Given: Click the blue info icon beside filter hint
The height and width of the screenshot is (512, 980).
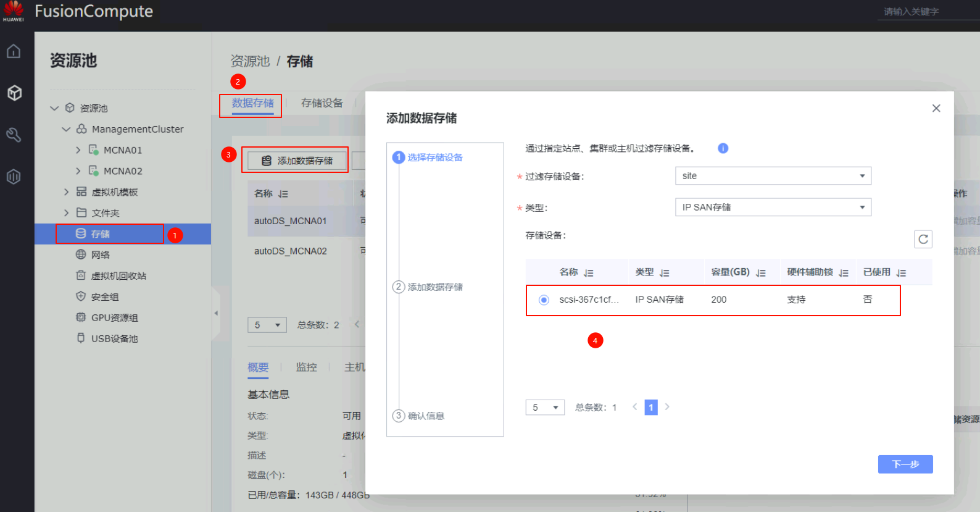Looking at the screenshot, I should tap(723, 148).
